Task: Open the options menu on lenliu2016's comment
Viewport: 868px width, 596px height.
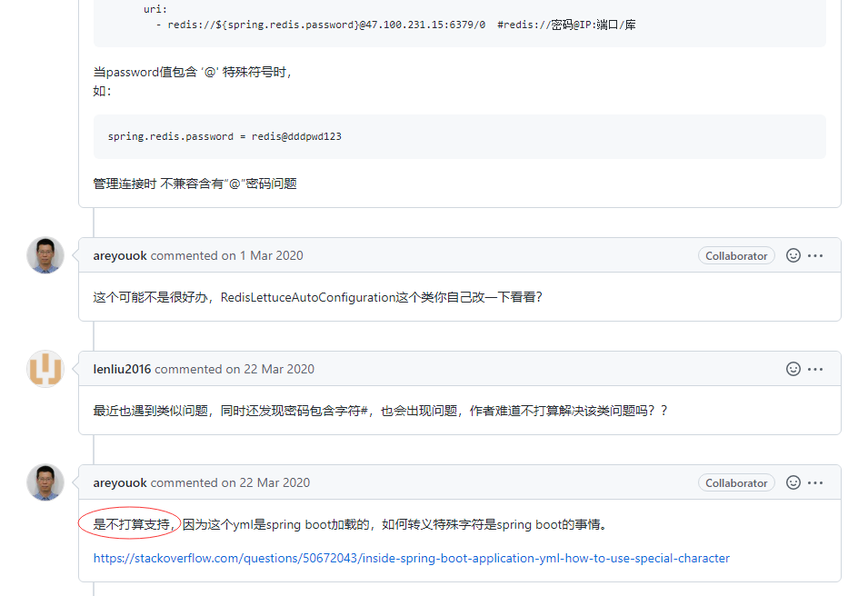Action: coord(814,369)
